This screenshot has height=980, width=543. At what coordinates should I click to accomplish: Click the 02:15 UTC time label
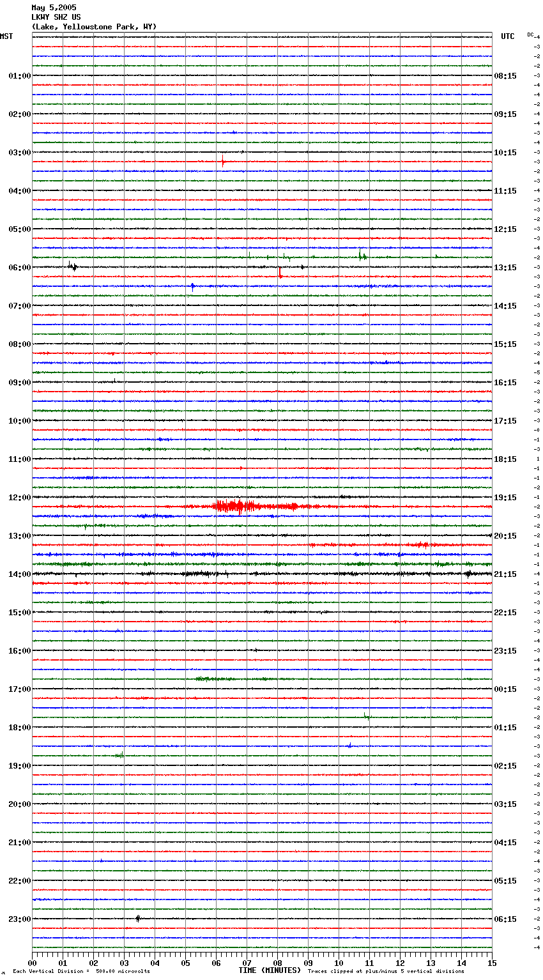point(505,766)
